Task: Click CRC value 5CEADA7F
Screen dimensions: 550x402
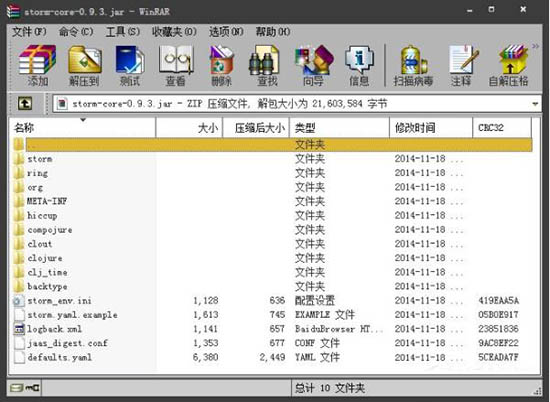Action: [x=498, y=357]
